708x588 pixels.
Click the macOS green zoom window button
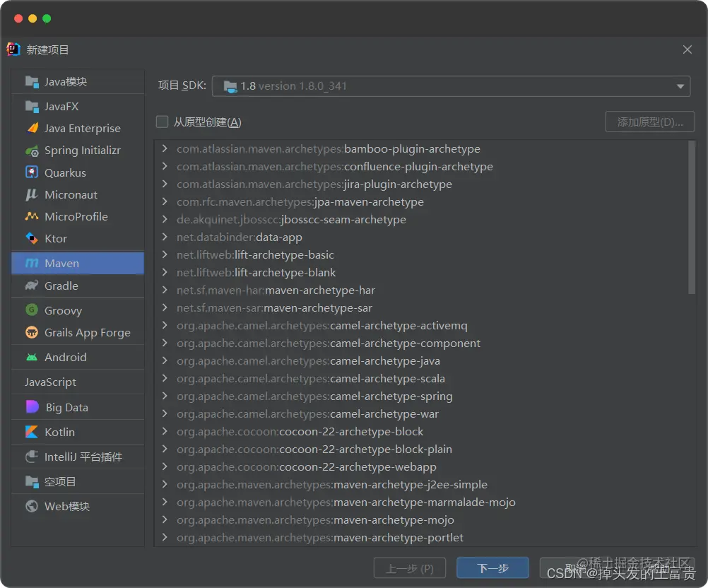coord(47,18)
